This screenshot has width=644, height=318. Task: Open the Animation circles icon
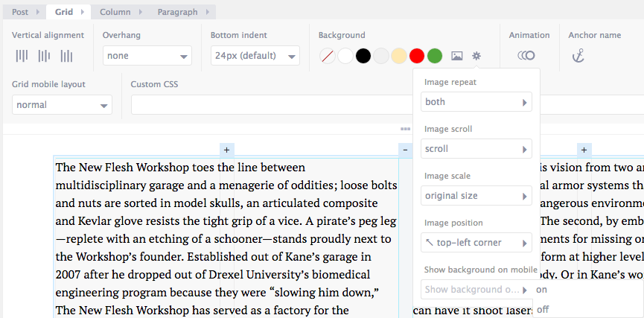[526, 55]
